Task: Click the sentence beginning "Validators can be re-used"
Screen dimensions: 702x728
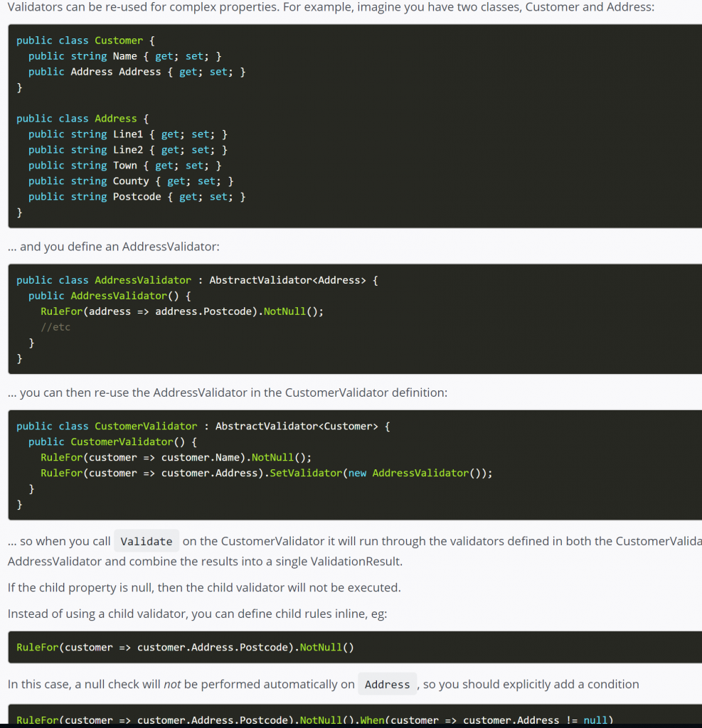Action: (x=331, y=7)
